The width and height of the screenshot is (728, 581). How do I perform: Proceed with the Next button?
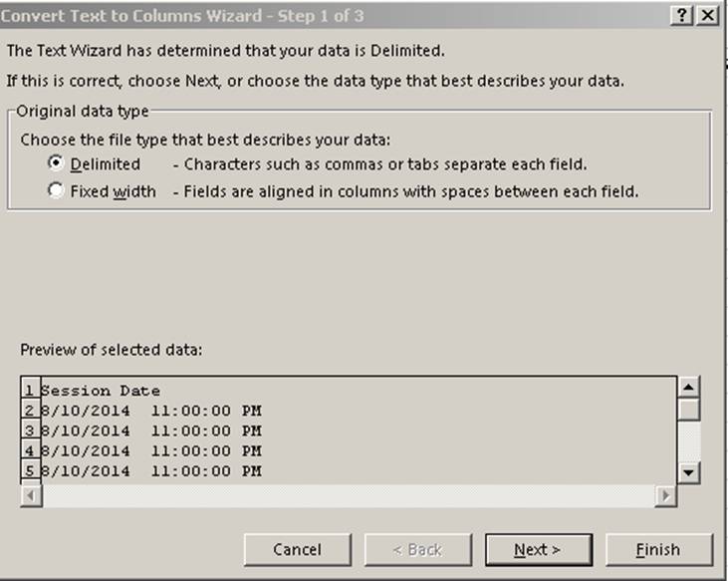tap(537, 549)
